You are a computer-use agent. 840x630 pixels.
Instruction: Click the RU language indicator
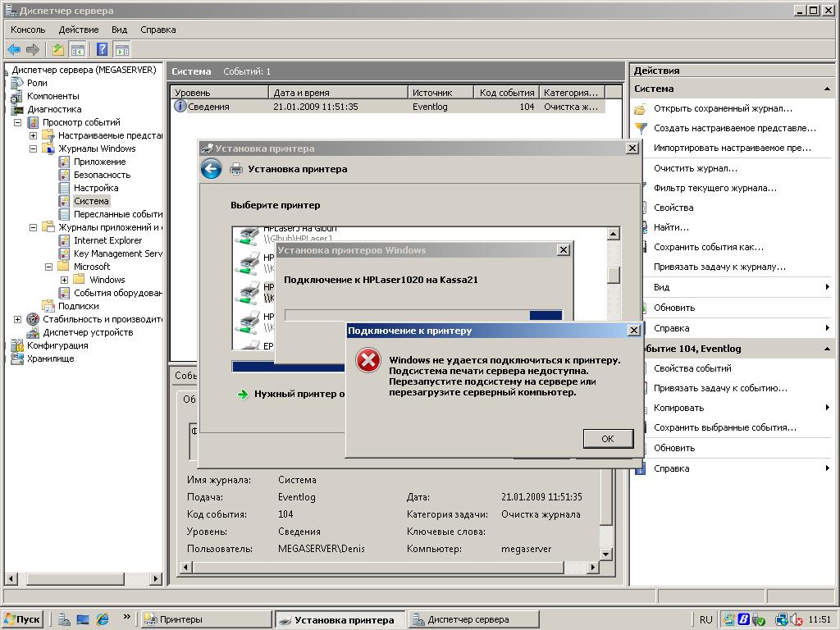click(x=705, y=620)
